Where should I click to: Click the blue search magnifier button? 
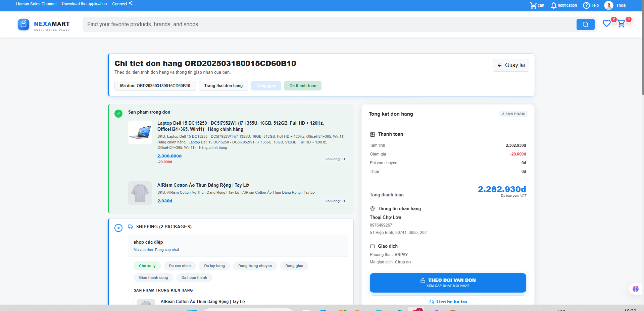pyautogui.click(x=585, y=24)
